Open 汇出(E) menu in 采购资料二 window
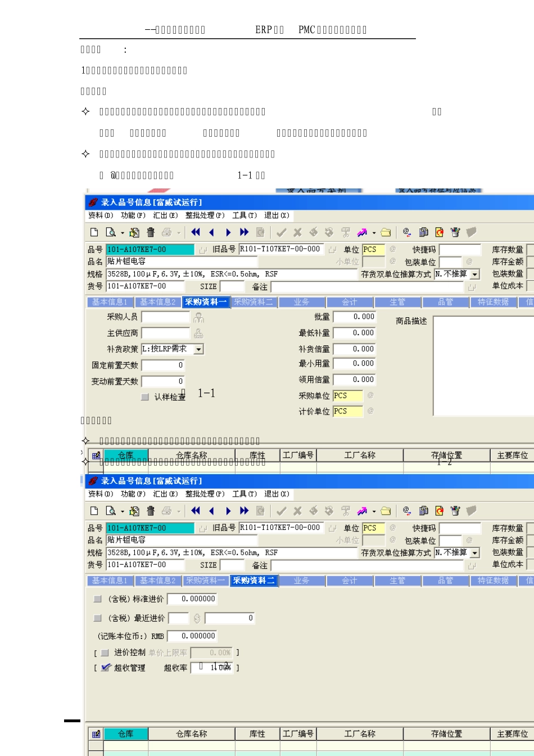The height and width of the screenshot is (756, 534). point(165,494)
